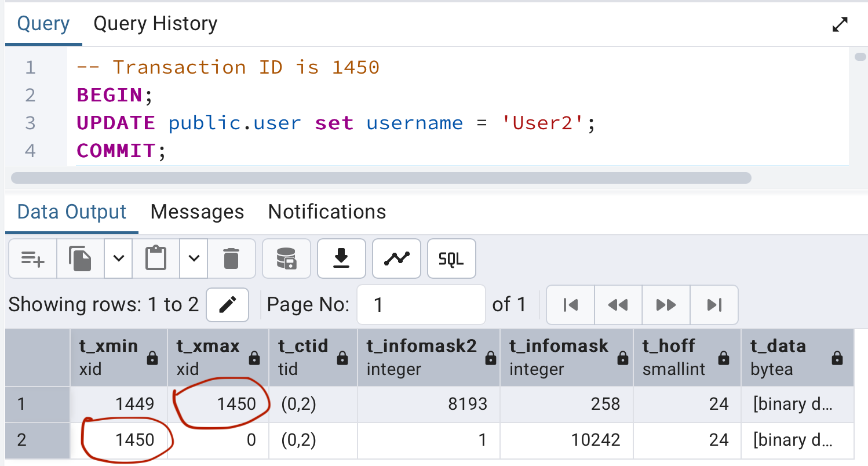868x466 pixels.
Task: Click the Page No input field
Action: pos(421,304)
